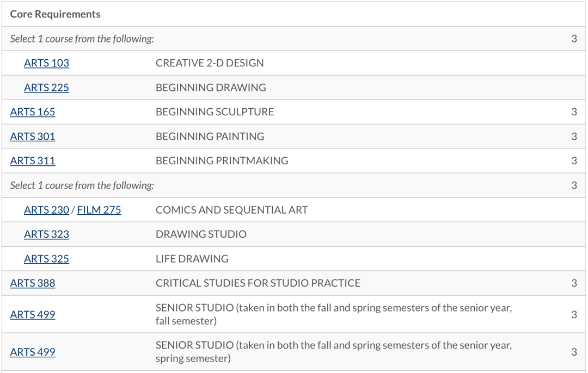Open the FILM 275 cross-listed link
The width and height of the screenshot is (588, 373).
pos(99,210)
